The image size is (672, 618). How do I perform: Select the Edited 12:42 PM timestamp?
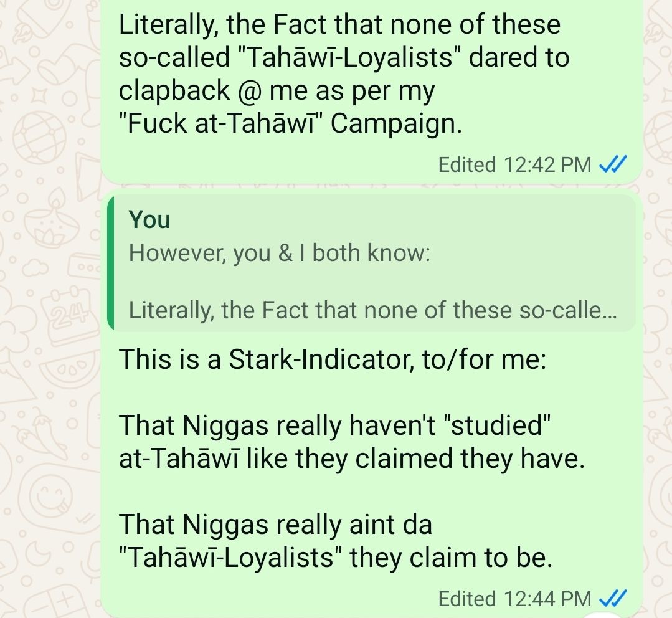point(514,164)
